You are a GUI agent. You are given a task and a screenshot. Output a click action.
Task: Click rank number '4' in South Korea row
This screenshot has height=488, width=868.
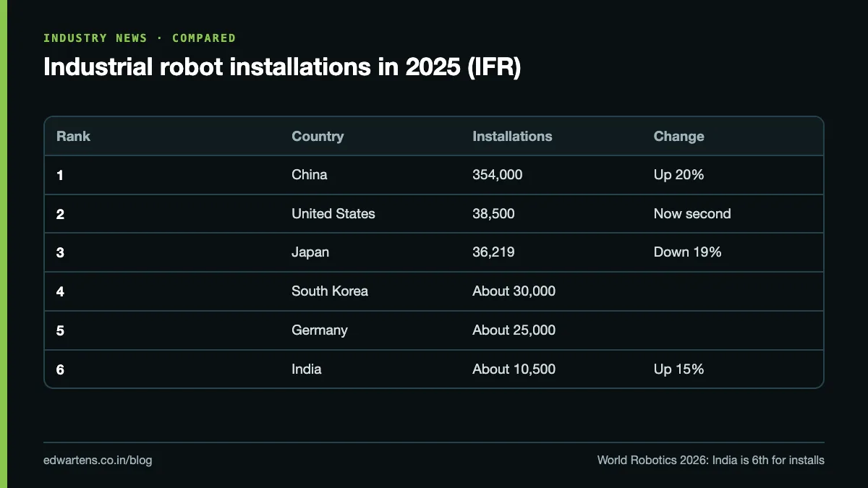coord(60,291)
